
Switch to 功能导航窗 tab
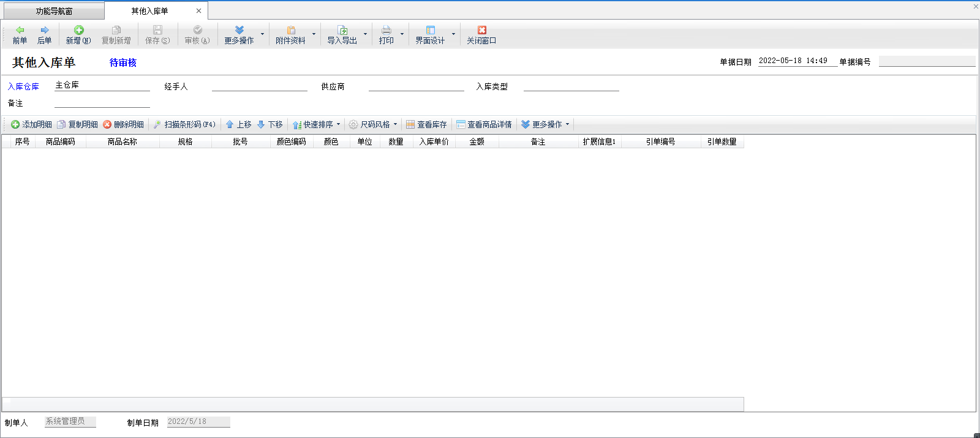pos(54,11)
